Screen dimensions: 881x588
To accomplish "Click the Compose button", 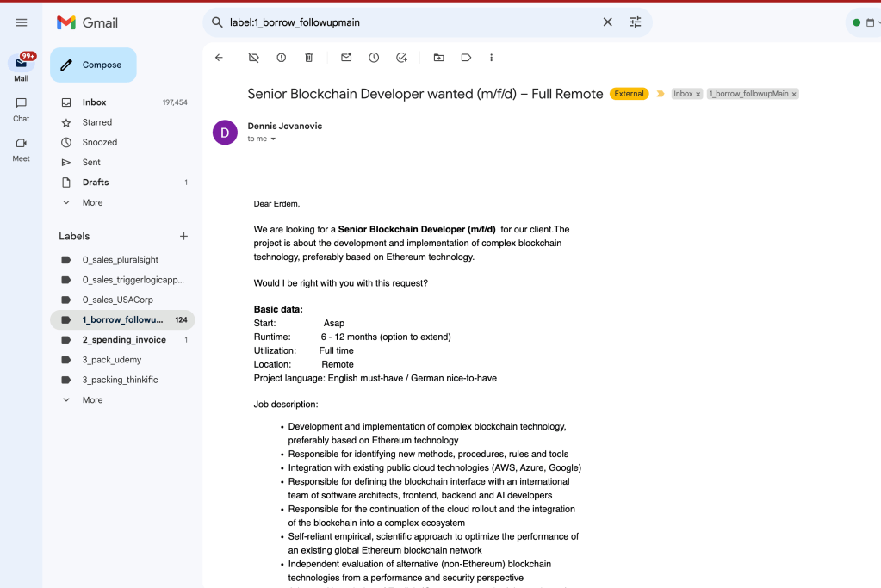I will (93, 65).
